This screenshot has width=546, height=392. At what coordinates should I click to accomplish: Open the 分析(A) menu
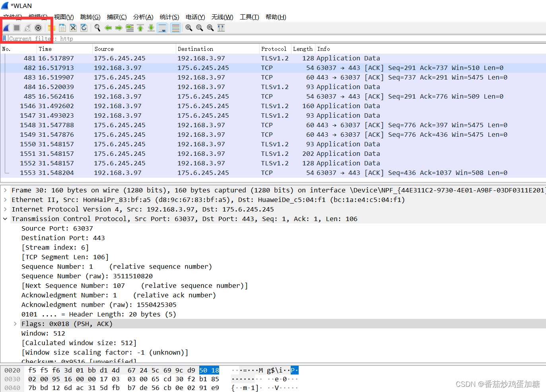click(x=143, y=17)
